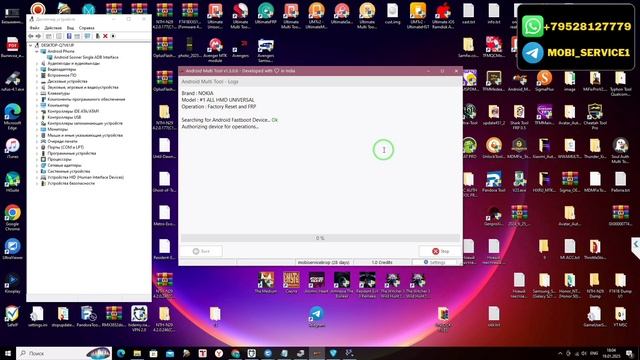Image resolution: width=640 pixels, height=360 pixels.
Task: Open Avengers MTK module desktop shortcut
Action: click(x=215, y=50)
